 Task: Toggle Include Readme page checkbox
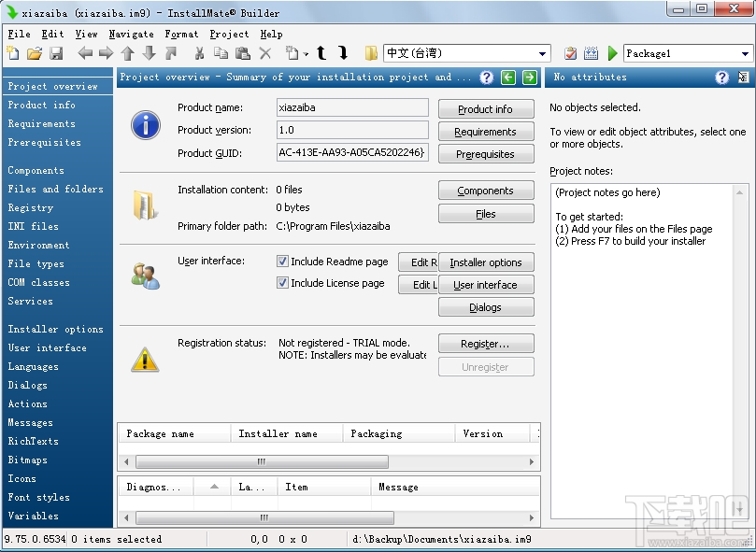tap(282, 262)
